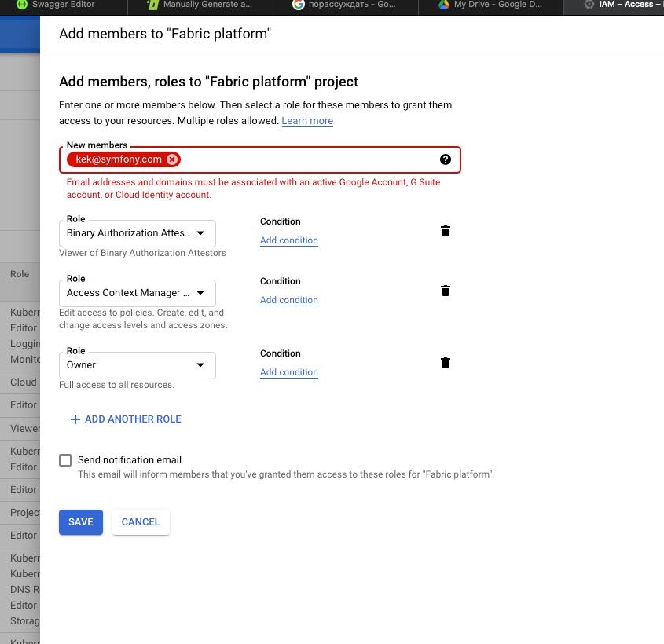664x644 pixels.
Task: Delete the Owner role row
Action: point(445,363)
